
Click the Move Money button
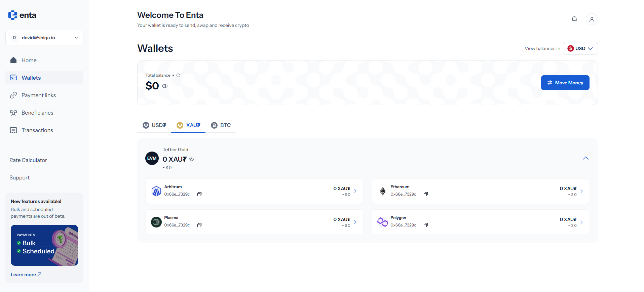[x=565, y=83]
